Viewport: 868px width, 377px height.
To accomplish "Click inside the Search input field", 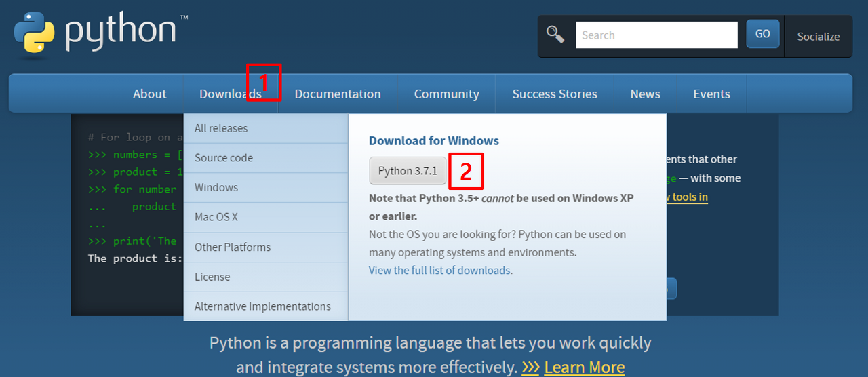I will (656, 35).
